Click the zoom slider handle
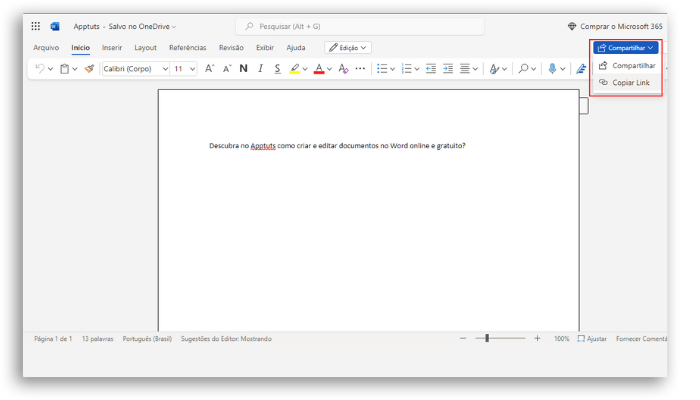Image resolution: width=700 pixels, height=400 pixels. coord(487,338)
